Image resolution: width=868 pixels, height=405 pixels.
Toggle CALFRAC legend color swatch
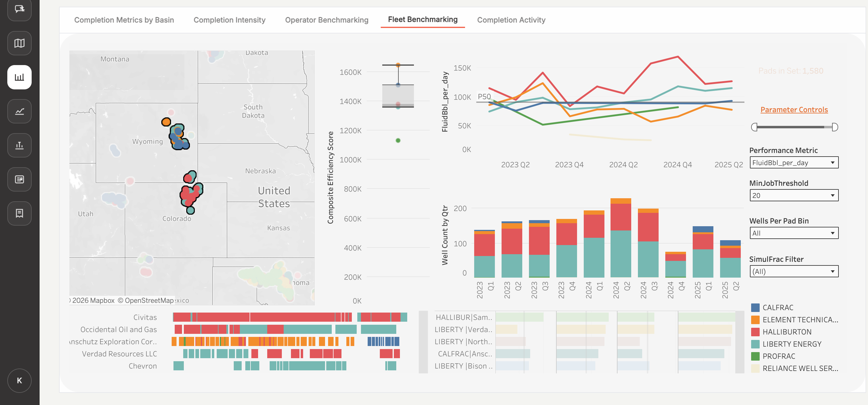(x=755, y=307)
